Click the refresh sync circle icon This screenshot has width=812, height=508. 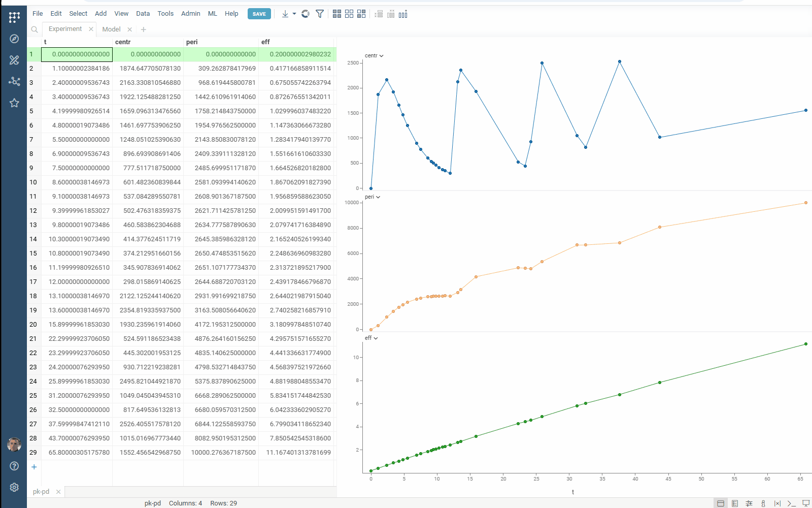pyautogui.click(x=305, y=14)
